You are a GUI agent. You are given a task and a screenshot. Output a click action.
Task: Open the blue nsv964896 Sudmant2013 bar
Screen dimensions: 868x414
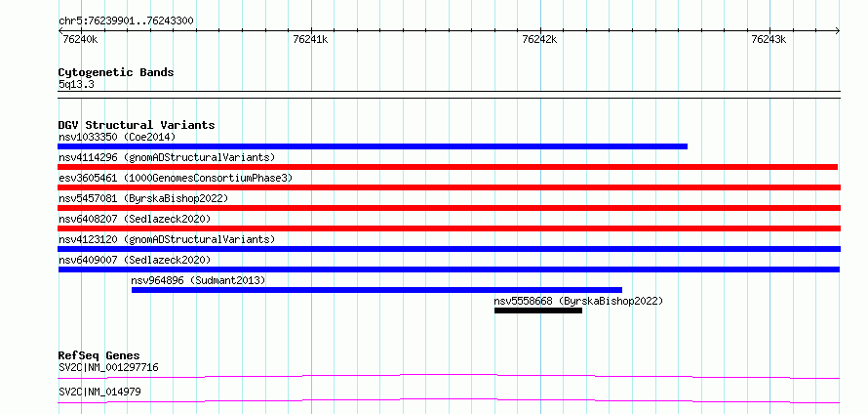pyautogui.click(x=377, y=290)
